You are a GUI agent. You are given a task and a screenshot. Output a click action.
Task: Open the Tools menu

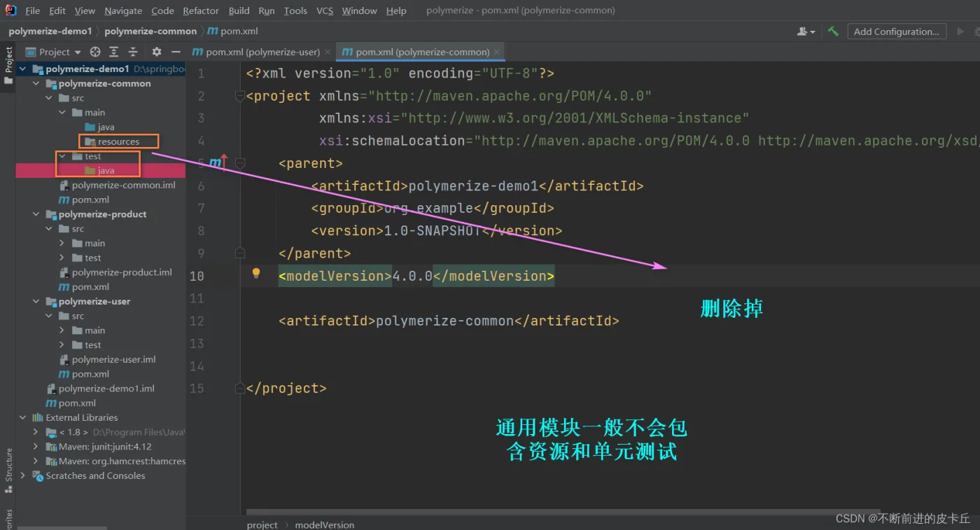click(x=295, y=11)
